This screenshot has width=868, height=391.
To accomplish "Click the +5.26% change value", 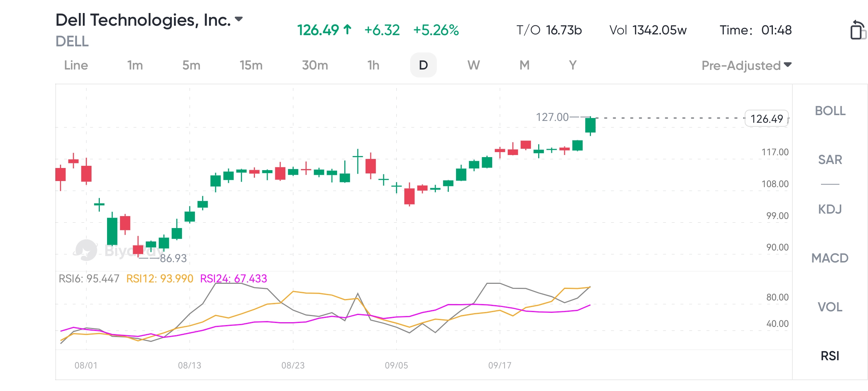I will 436,30.
